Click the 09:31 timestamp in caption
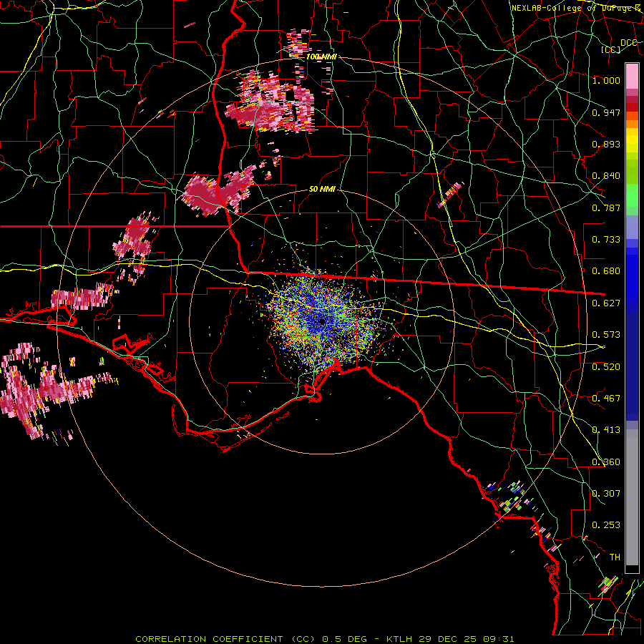 [x=498, y=639]
